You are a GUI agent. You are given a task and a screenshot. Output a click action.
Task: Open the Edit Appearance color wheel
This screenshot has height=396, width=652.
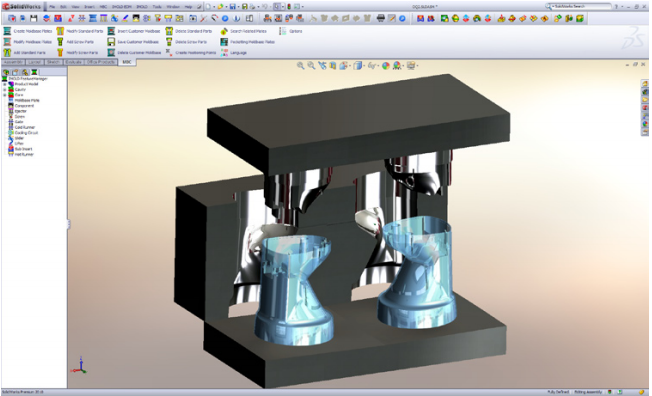pyautogui.click(x=385, y=66)
